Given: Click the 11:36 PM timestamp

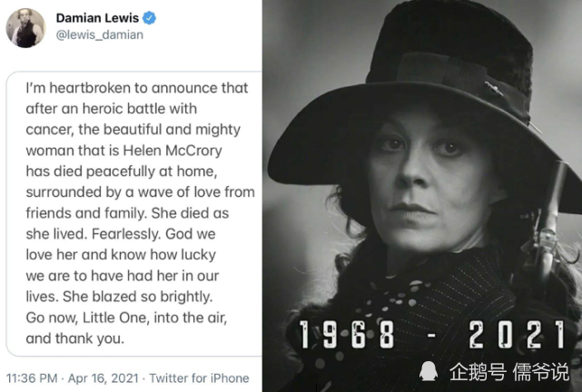Looking at the screenshot, I should [x=35, y=377].
